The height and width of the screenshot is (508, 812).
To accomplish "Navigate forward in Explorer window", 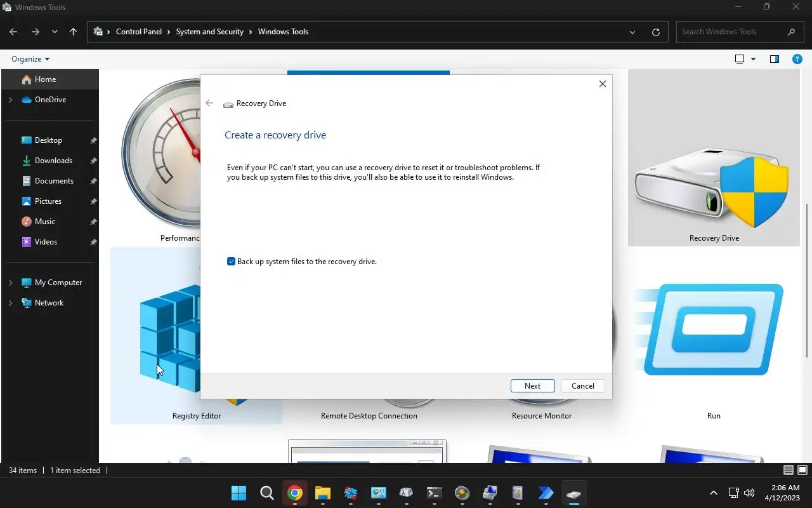I will (x=35, y=32).
